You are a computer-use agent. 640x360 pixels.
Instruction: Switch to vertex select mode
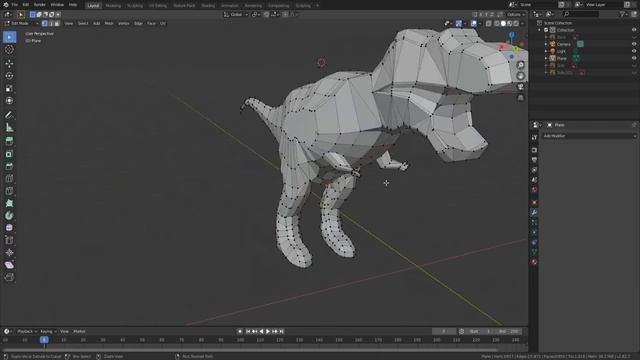(x=44, y=24)
